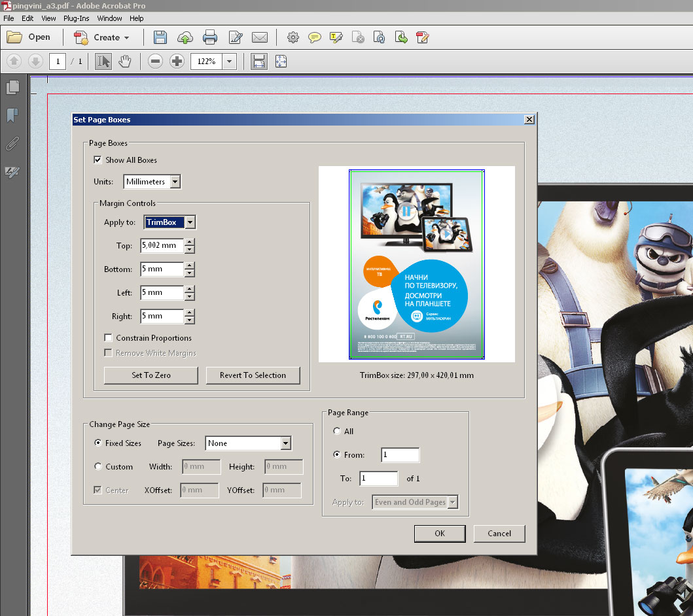The image size is (693, 616).
Task: Choose the Select tool cursor icon
Action: click(x=103, y=61)
